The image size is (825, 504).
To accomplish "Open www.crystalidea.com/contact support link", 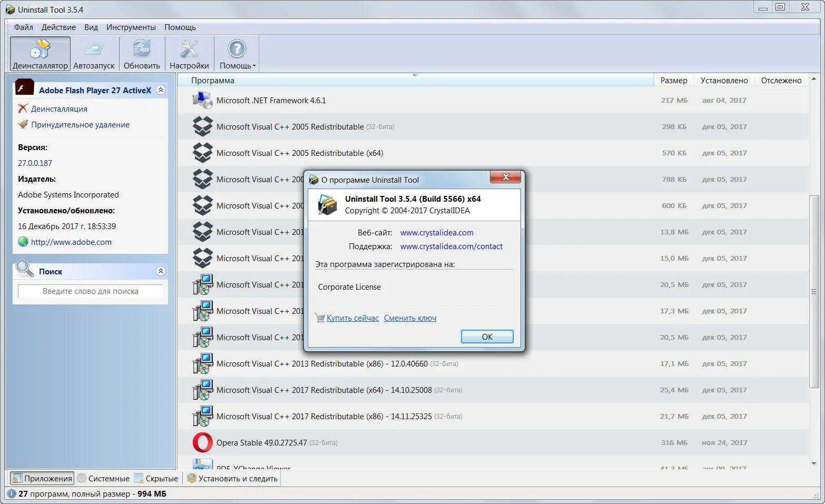I will [x=451, y=246].
